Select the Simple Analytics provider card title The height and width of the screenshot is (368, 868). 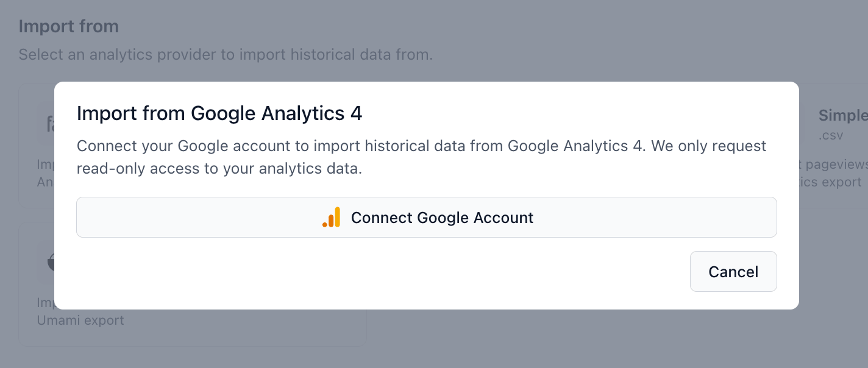pyautogui.click(x=842, y=115)
